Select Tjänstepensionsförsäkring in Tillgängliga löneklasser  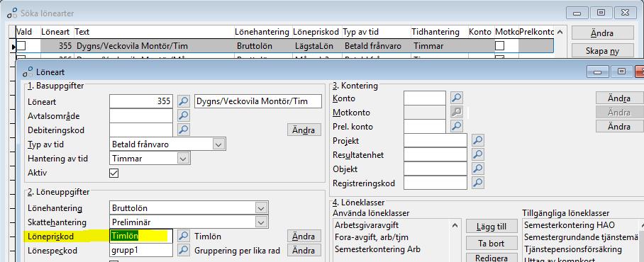(x=573, y=249)
